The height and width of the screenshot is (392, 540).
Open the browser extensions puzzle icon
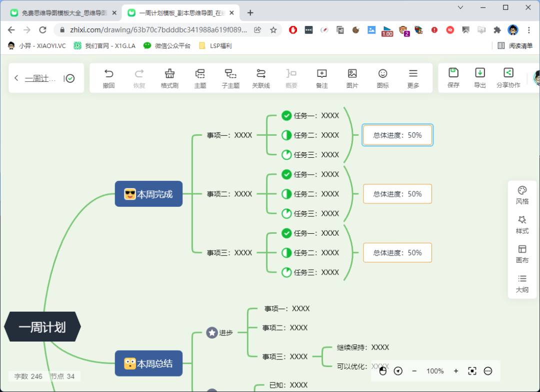coord(497,30)
